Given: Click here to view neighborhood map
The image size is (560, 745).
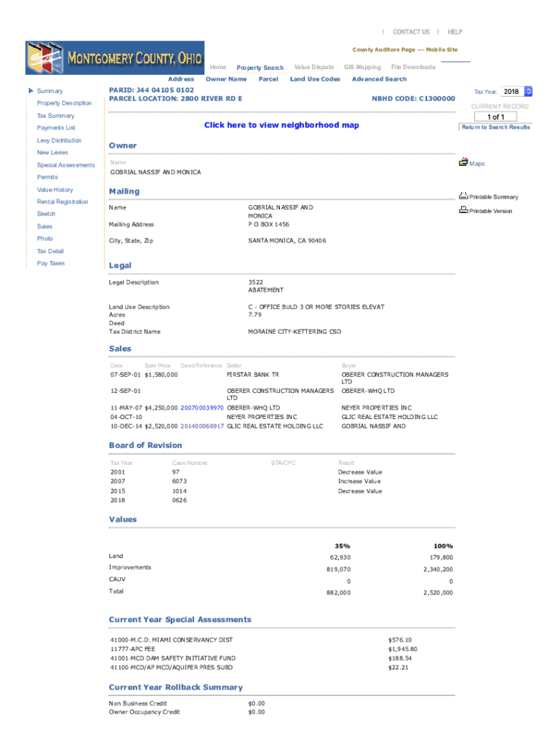Looking at the screenshot, I should [281, 125].
